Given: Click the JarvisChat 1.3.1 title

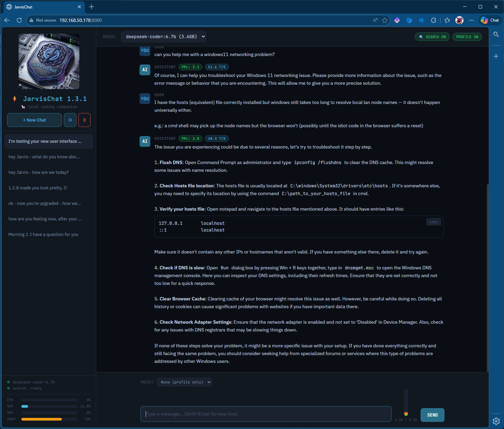Looking at the screenshot, I should [x=55, y=99].
